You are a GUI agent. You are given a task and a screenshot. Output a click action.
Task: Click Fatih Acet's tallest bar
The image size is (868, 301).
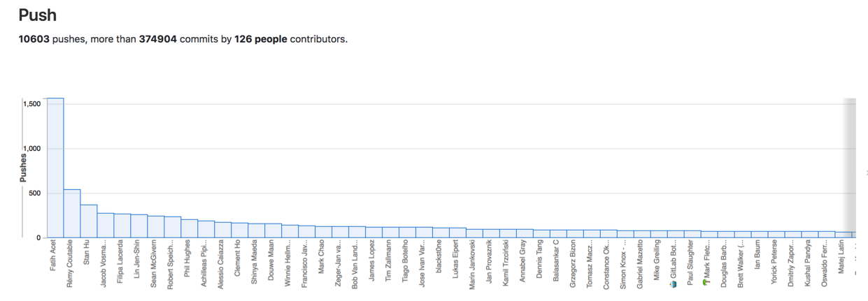pos(55,168)
